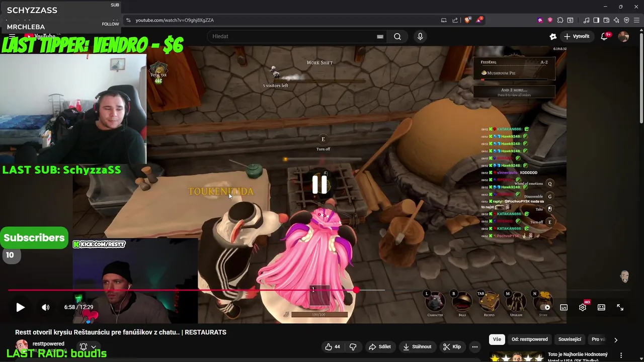
Task: Select the Související chip
Action: (570, 339)
